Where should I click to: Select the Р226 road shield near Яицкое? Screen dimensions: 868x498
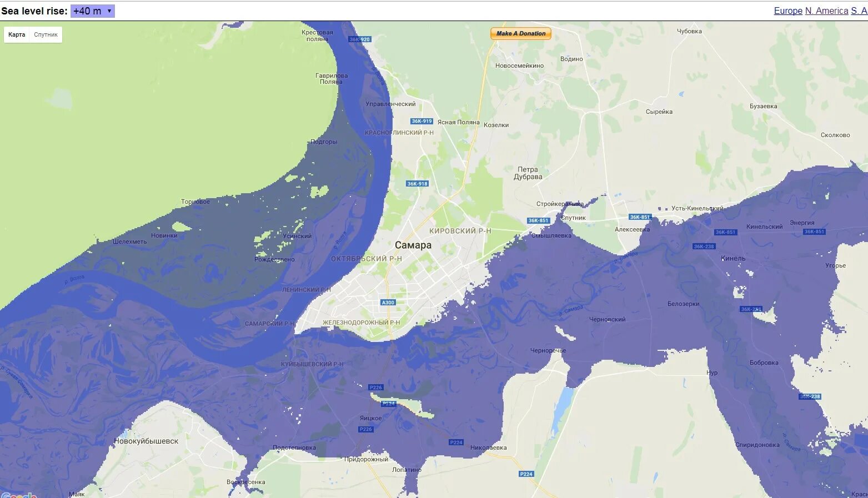coord(365,428)
